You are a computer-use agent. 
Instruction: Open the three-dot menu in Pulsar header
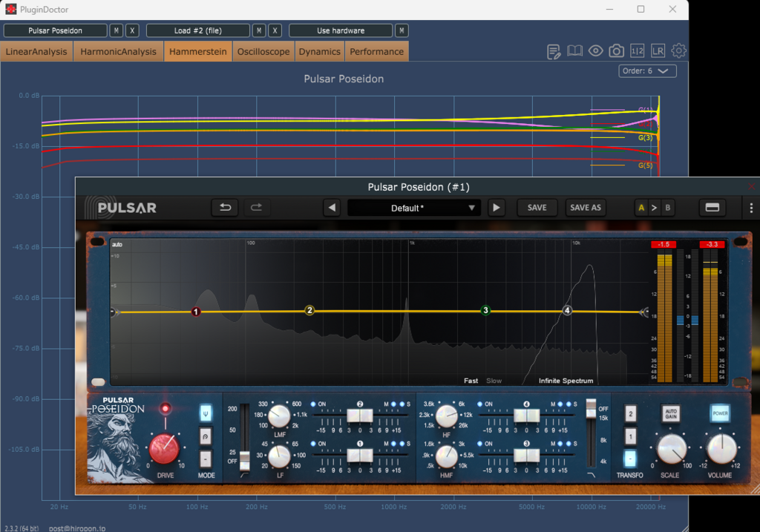751,208
